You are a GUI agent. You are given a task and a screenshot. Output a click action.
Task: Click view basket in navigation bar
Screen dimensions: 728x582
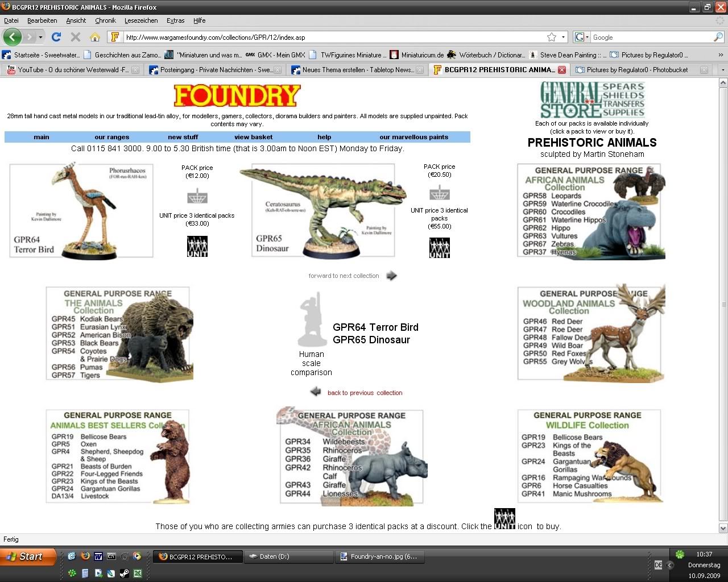[254, 137]
